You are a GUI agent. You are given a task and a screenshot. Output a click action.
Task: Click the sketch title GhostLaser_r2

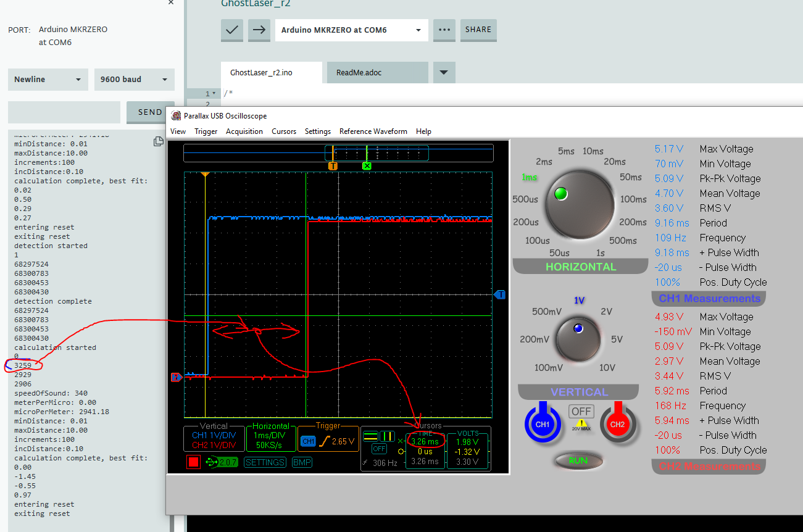click(256, 3)
